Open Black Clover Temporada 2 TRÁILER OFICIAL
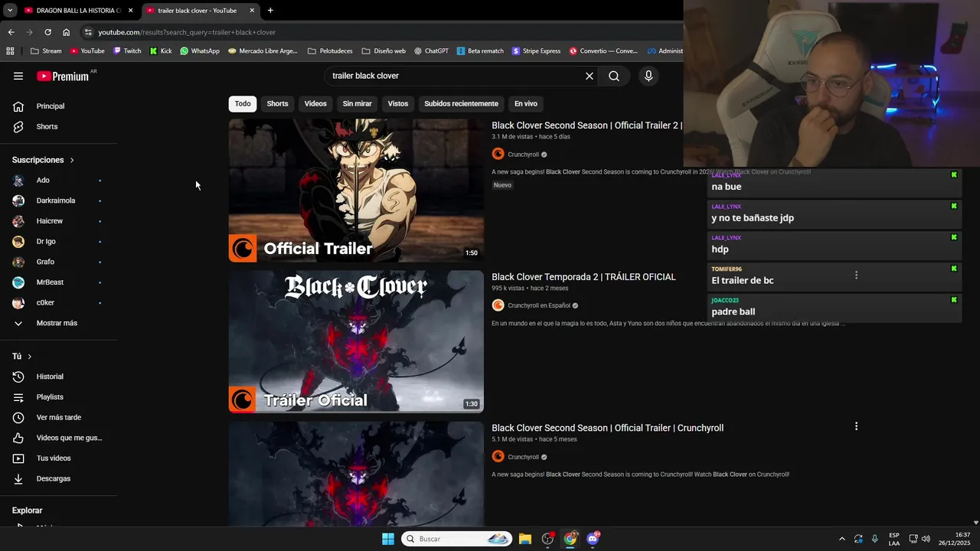This screenshot has height=551, width=980. pyautogui.click(x=583, y=277)
